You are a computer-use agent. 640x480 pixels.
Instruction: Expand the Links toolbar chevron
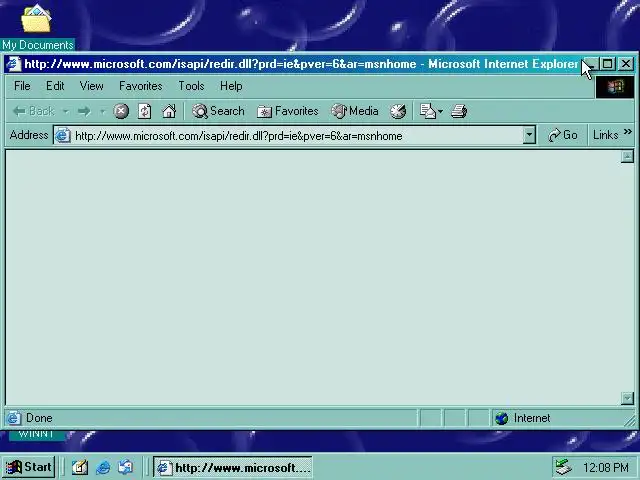(x=628, y=132)
